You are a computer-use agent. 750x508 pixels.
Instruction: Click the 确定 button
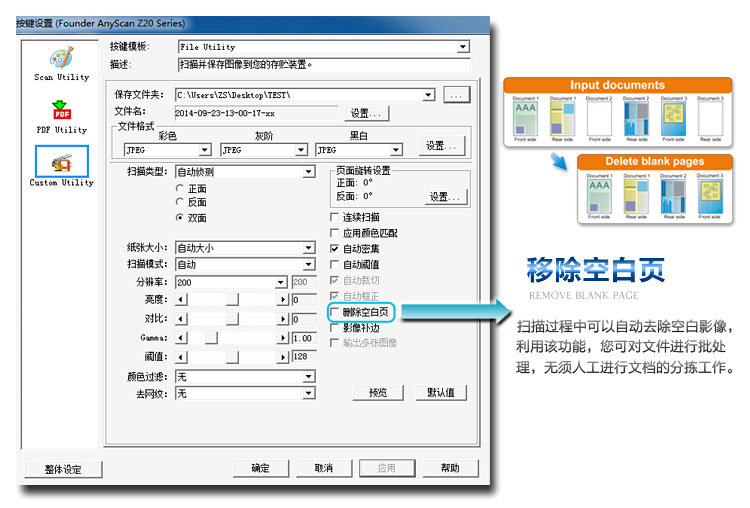(x=260, y=468)
